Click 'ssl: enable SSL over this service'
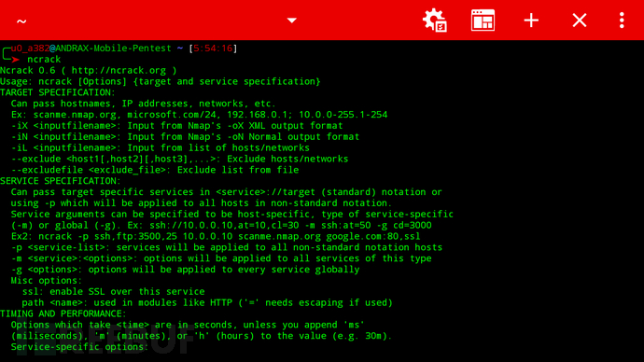This screenshot has height=362, width=644. (x=113, y=292)
